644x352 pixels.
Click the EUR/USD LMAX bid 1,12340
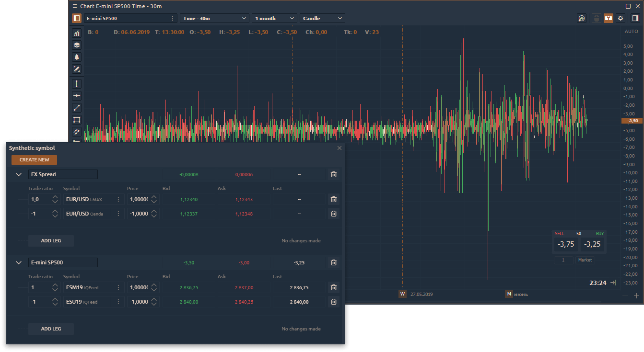(189, 200)
